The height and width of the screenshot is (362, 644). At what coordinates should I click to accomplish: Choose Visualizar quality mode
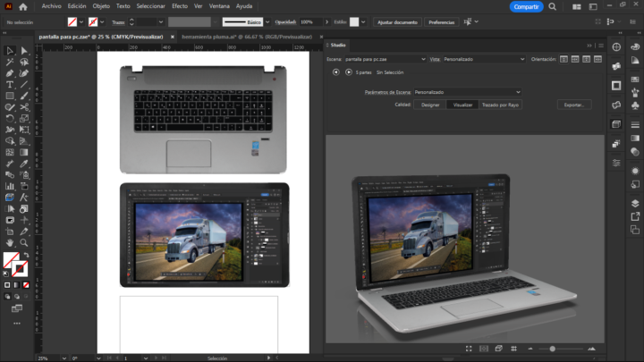click(x=462, y=105)
